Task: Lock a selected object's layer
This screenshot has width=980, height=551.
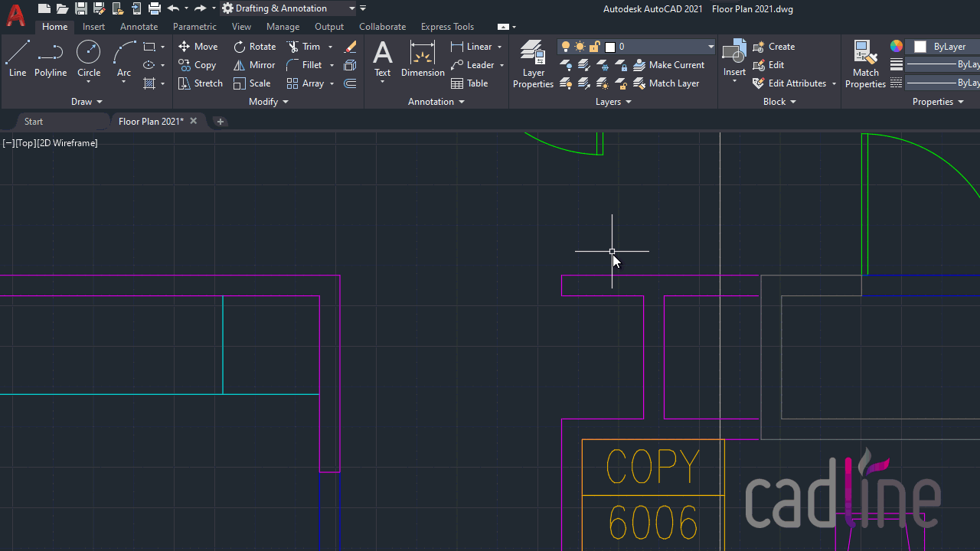Action: pyautogui.click(x=621, y=65)
